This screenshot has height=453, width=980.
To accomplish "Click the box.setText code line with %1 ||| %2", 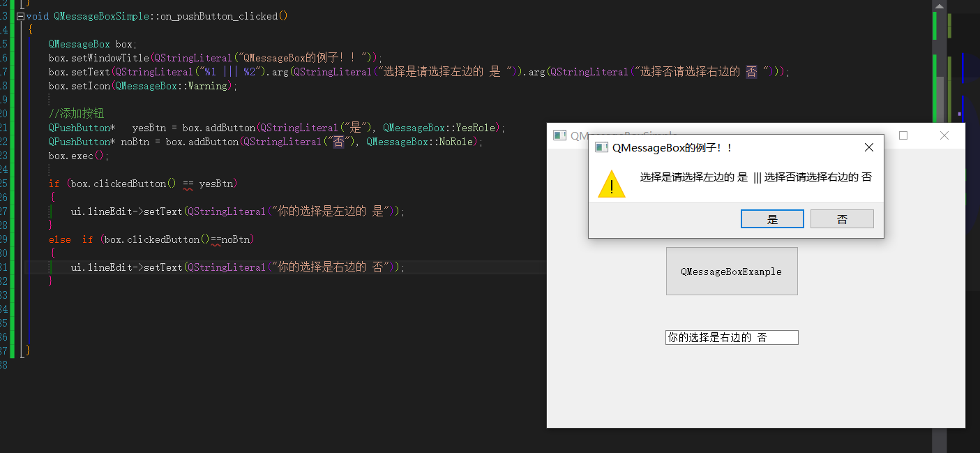I will tap(419, 72).
